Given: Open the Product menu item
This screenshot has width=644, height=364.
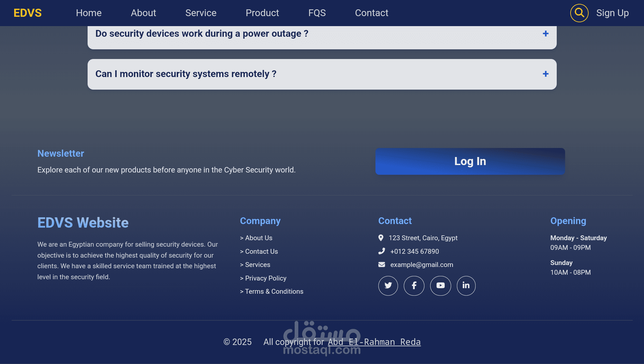Looking at the screenshot, I should click(262, 13).
